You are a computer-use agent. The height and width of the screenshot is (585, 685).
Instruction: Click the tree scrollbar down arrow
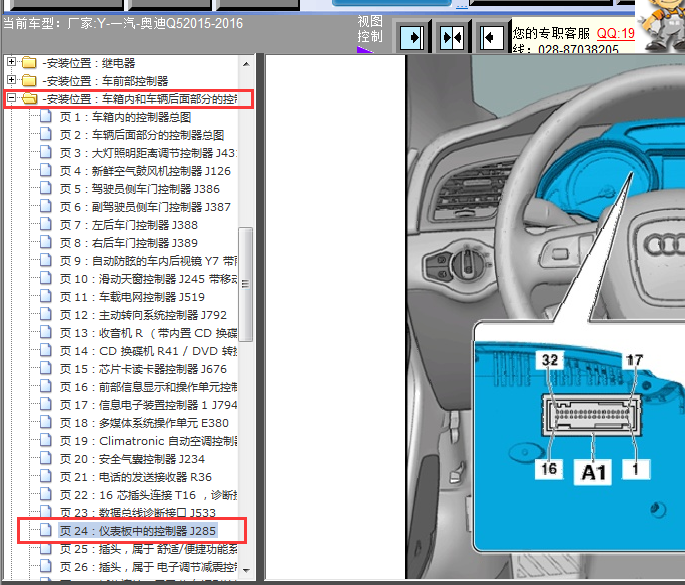coord(246,570)
